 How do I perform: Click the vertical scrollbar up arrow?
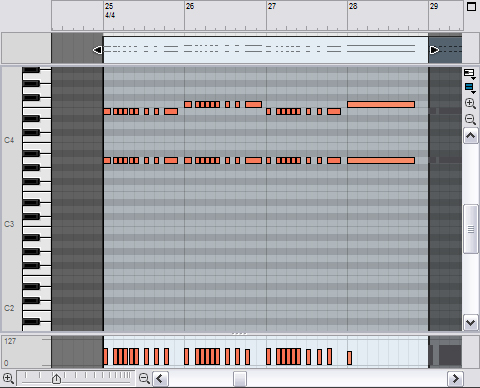(x=470, y=136)
